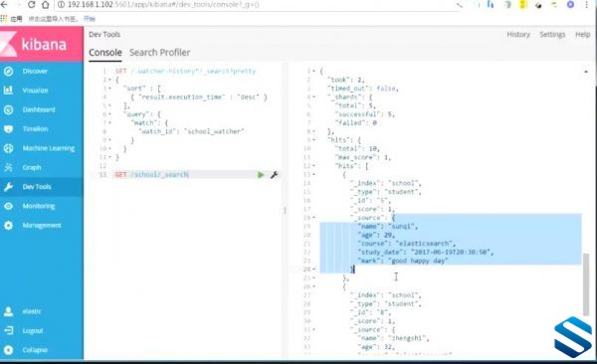This screenshot has width=597, height=364.
Task: Open the console Help
Action: point(582,34)
